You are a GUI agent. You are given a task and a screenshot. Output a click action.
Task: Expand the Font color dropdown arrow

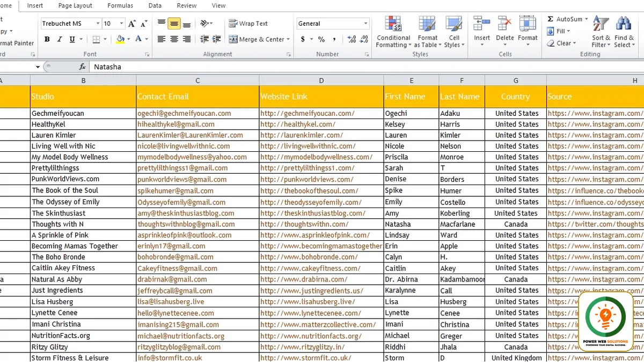point(147,39)
